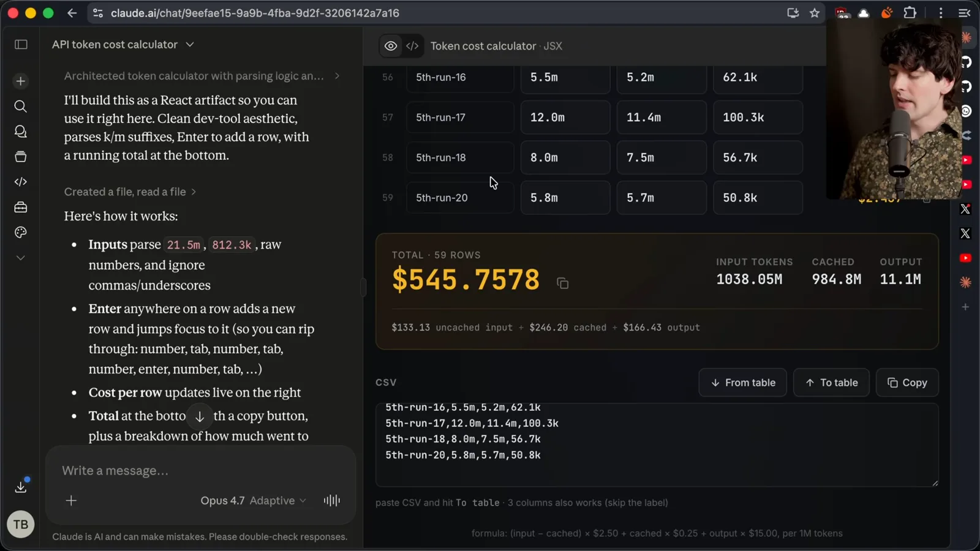The width and height of the screenshot is (980, 551).
Task: Expand the Architected token calculator thinking
Action: 202,76
